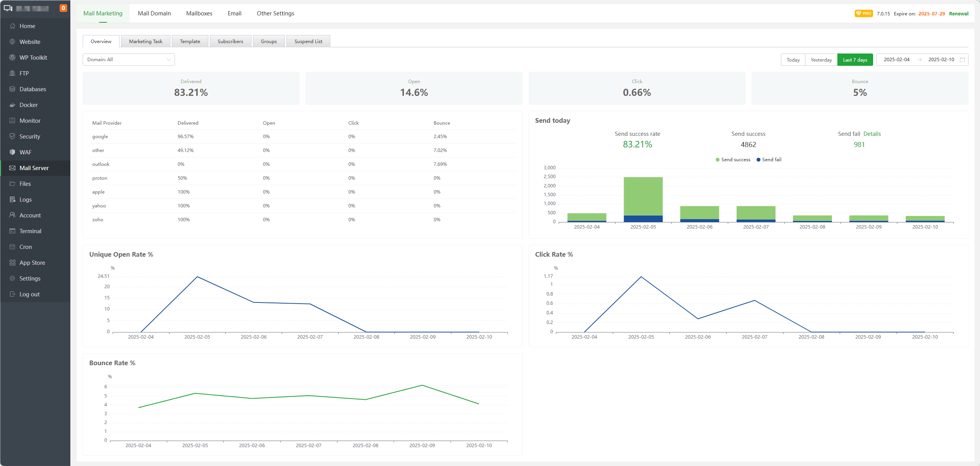Click the 96.57% delivered value
This screenshot has width=980, height=466.
pos(185,137)
